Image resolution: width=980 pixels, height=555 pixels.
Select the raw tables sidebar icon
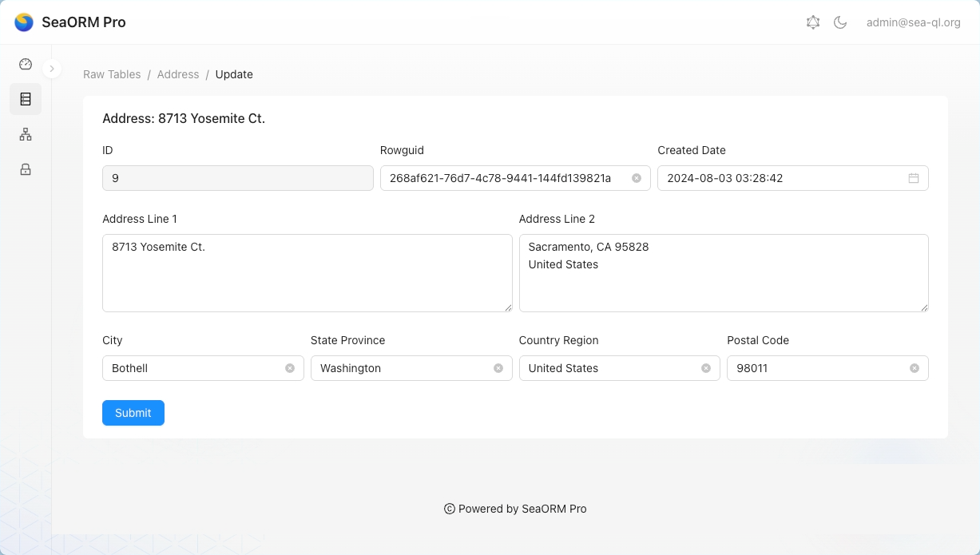(x=26, y=99)
